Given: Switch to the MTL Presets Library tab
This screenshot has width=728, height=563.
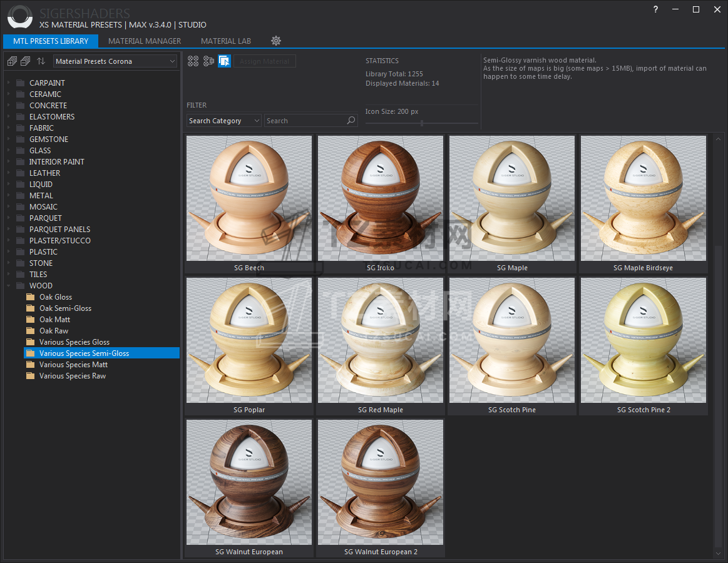Looking at the screenshot, I should click(x=51, y=41).
